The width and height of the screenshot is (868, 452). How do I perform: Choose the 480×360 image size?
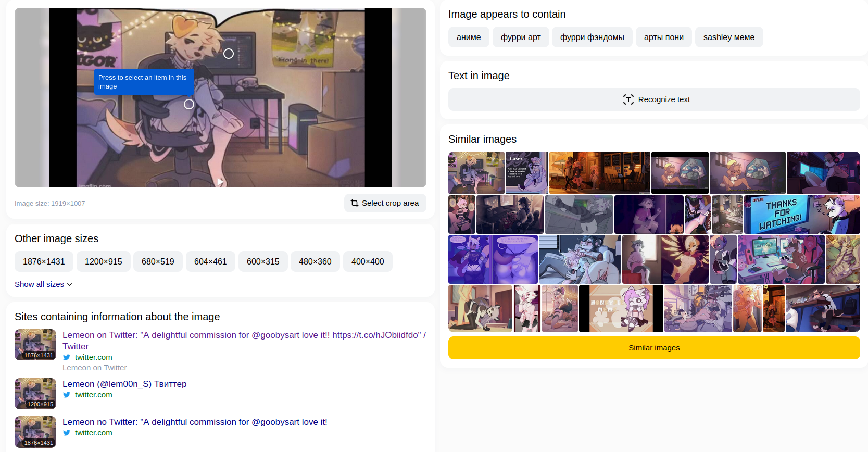[x=315, y=261]
